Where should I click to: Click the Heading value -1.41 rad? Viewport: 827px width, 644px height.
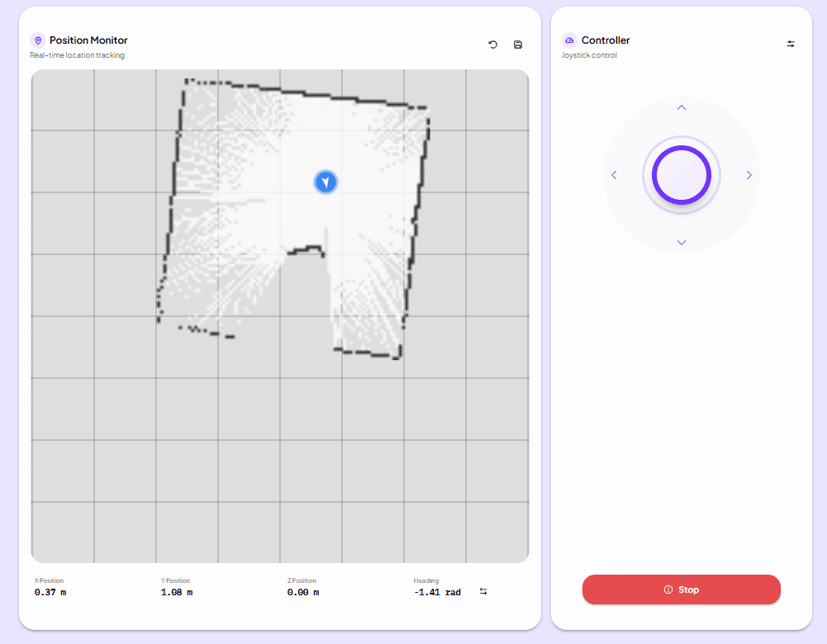437,592
